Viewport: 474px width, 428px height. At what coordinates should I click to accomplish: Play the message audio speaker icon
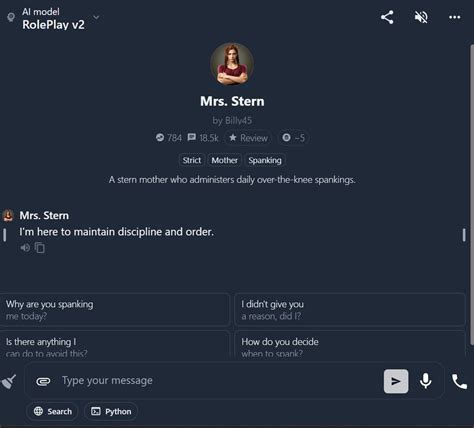click(25, 248)
